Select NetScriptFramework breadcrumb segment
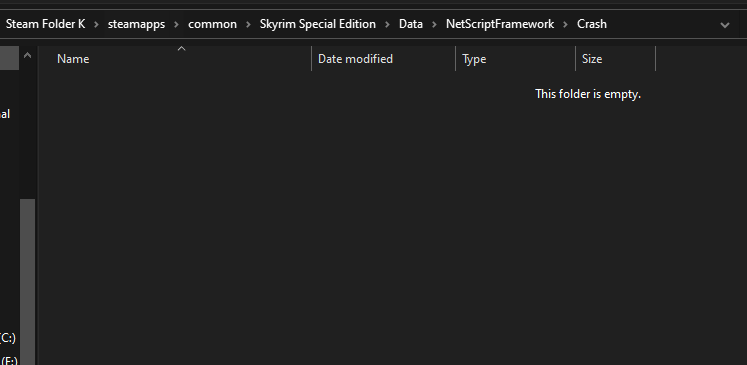The width and height of the screenshot is (747, 365). 500,24
